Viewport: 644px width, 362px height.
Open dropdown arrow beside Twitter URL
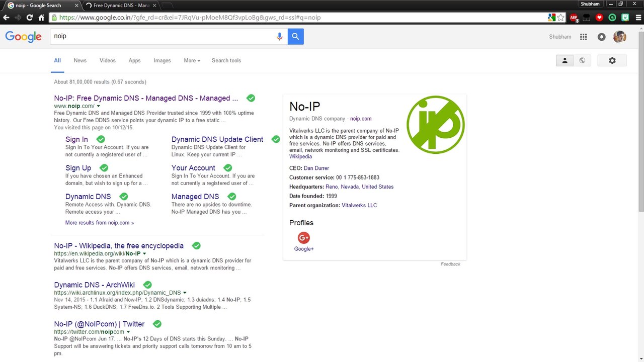[128, 332]
